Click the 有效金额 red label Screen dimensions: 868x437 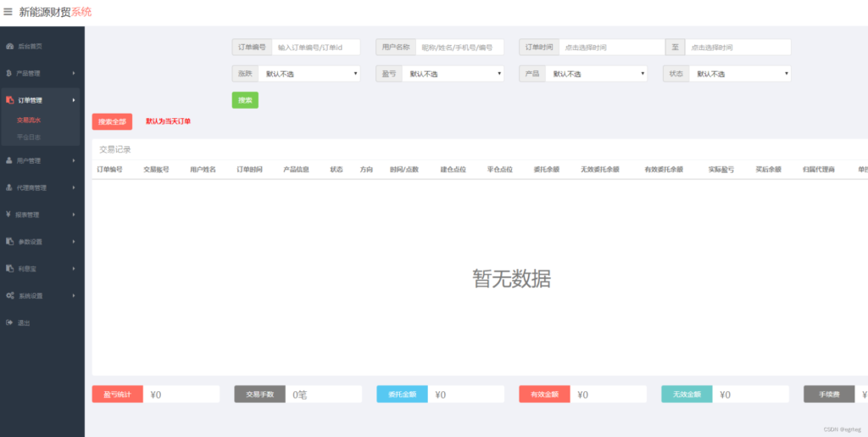545,395
